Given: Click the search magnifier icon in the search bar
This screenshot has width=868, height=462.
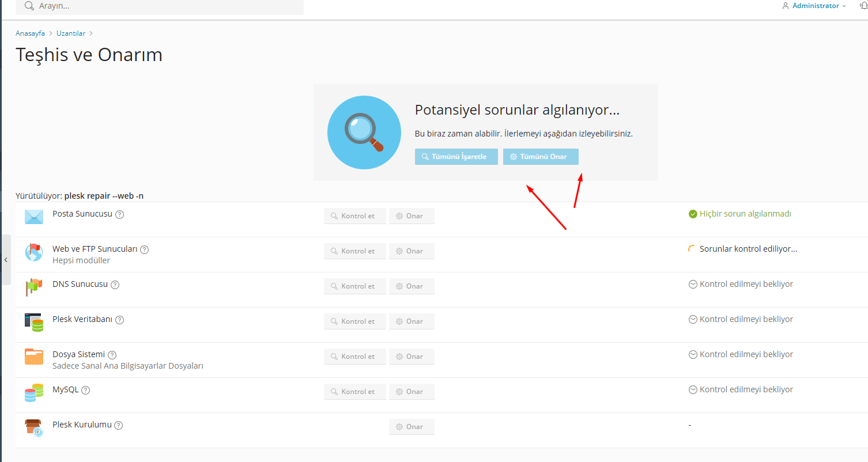Looking at the screenshot, I should [x=29, y=6].
